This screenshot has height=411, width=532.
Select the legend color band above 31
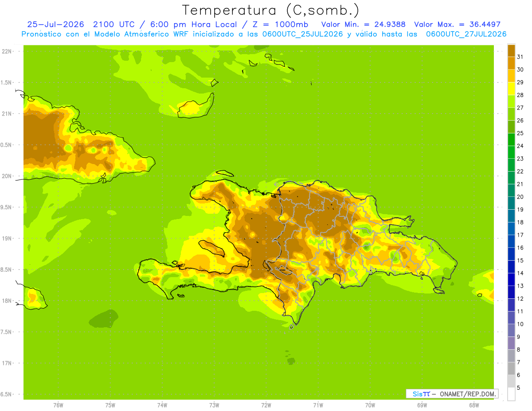coord(511,51)
